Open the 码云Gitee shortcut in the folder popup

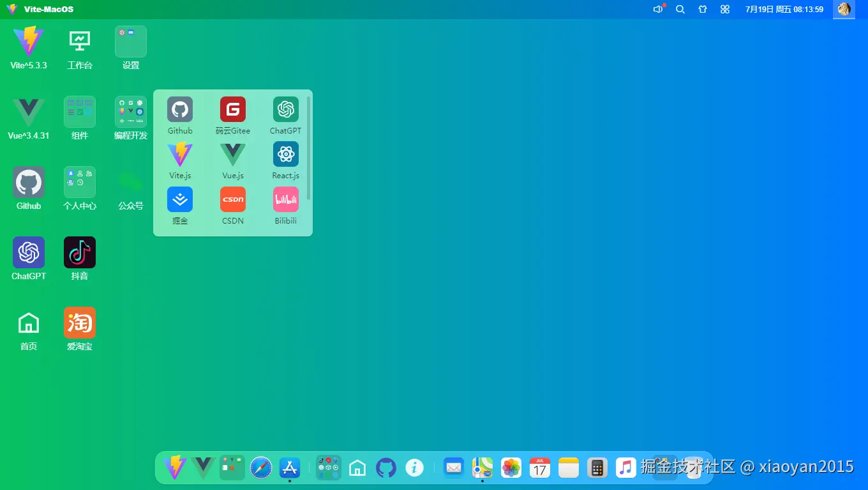[233, 110]
